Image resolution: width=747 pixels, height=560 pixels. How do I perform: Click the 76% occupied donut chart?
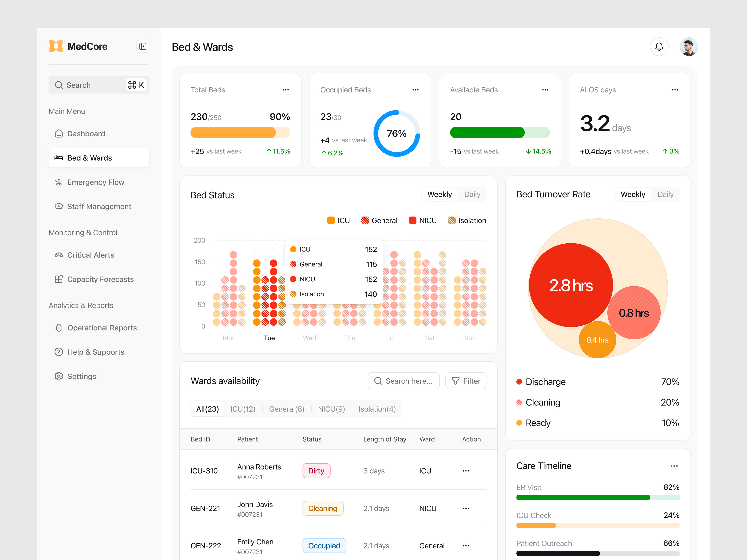396,134
